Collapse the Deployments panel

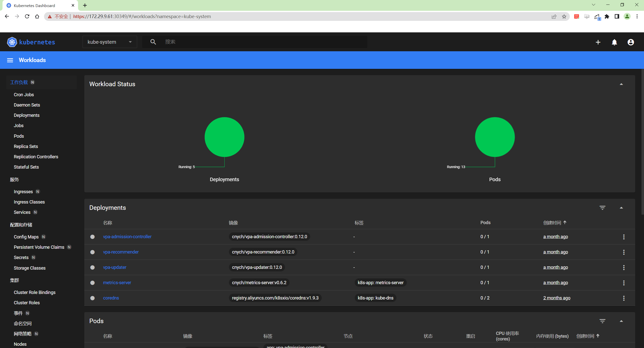tap(621, 208)
